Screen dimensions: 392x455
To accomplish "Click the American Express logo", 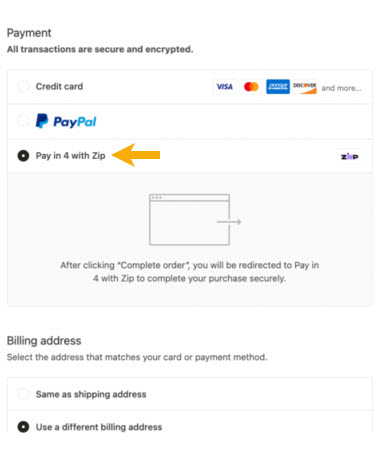I will click(x=278, y=87).
